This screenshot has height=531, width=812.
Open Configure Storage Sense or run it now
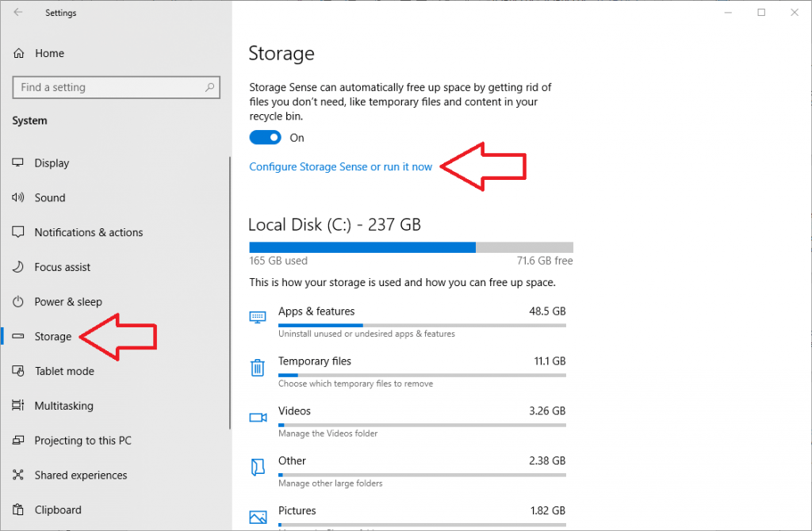click(x=340, y=166)
